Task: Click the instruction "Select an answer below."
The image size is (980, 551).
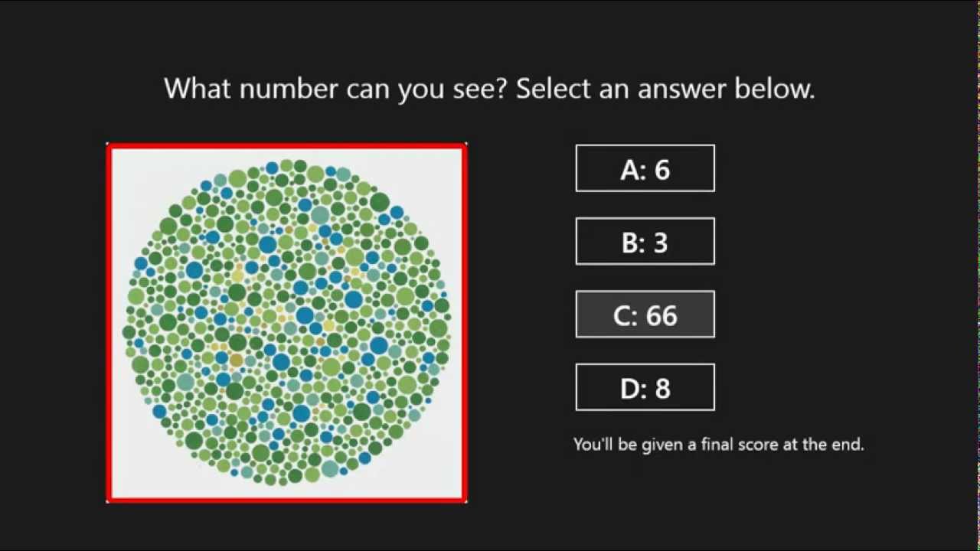Action: click(665, 89)
